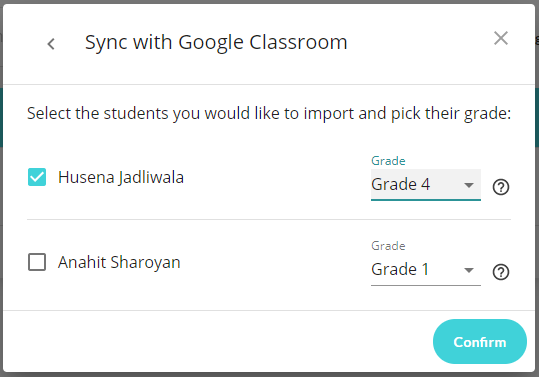Go back using the left chevron icon

pyautogui.click(x=51, y=44)
